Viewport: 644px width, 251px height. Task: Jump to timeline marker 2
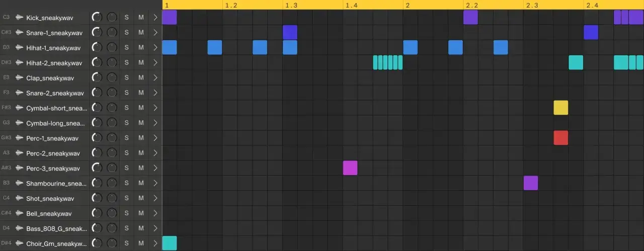[408, 5]
